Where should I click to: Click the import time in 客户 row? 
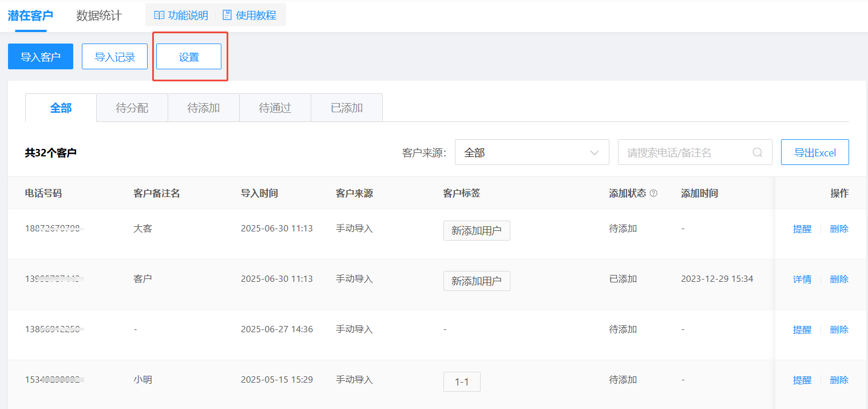click(277, 279)
